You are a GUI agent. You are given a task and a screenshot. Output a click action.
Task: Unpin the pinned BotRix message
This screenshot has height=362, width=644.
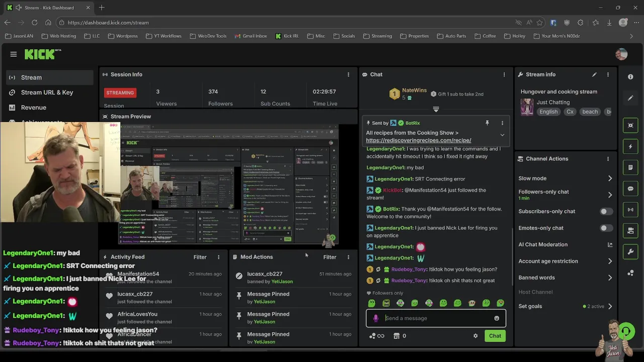(487, 123)
